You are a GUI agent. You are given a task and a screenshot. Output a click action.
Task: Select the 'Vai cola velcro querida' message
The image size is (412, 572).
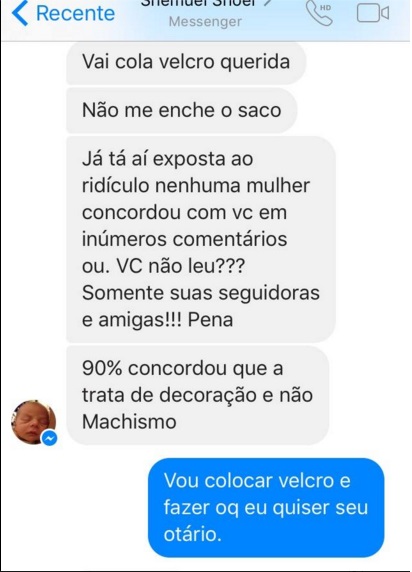point(186,62)
